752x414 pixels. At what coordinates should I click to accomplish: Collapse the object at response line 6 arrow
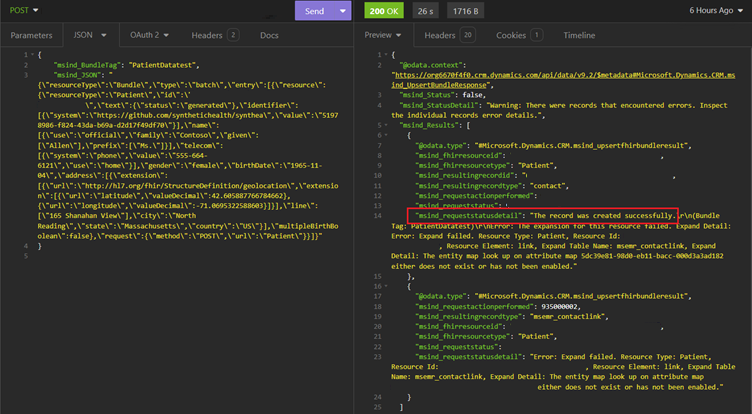386,135
